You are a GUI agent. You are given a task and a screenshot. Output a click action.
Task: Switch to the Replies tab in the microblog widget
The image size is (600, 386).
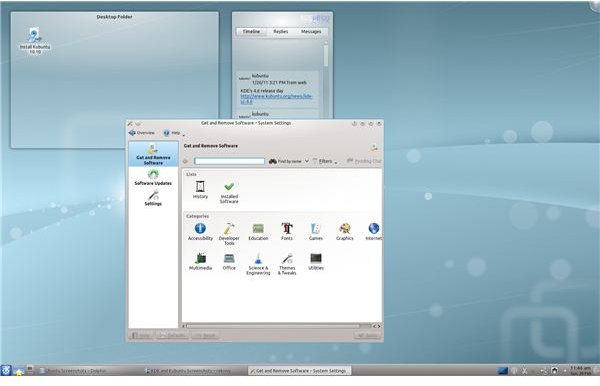point(280,31)
